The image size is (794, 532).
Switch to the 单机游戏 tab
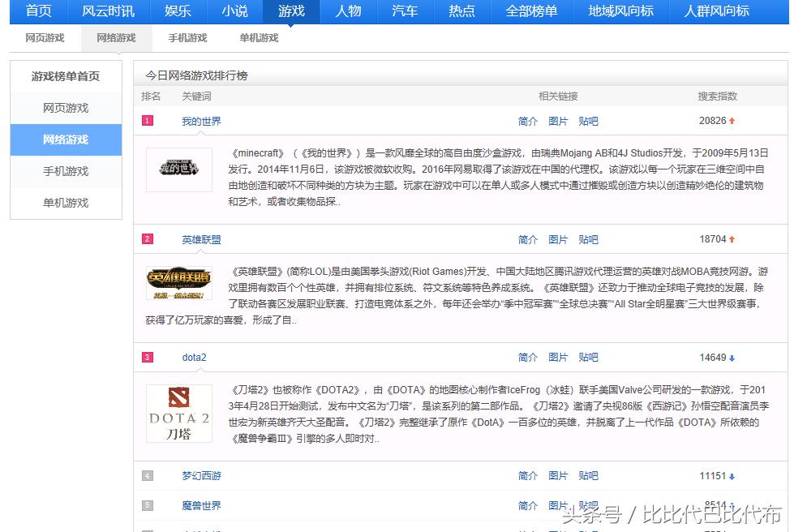(258, 37)
